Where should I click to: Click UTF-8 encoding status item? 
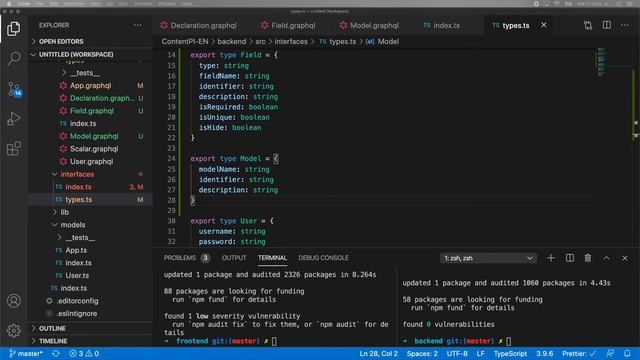tap(457, 353)
